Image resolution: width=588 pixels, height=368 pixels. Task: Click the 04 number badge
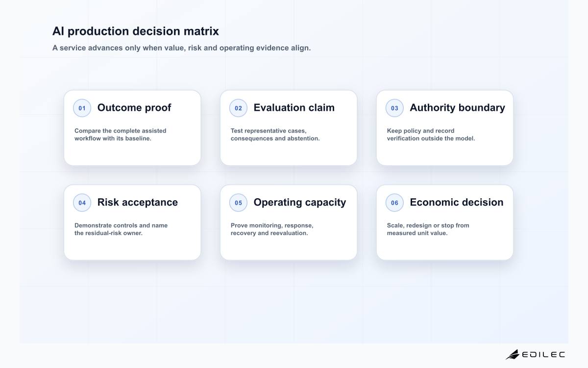point(82,203)
